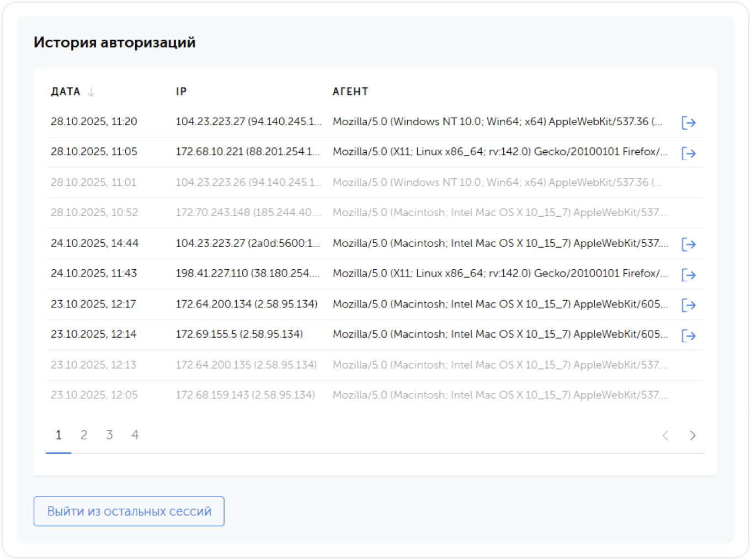Switch to page 1
The height and width of the screenshot is (560, 751).
point(58,435)
